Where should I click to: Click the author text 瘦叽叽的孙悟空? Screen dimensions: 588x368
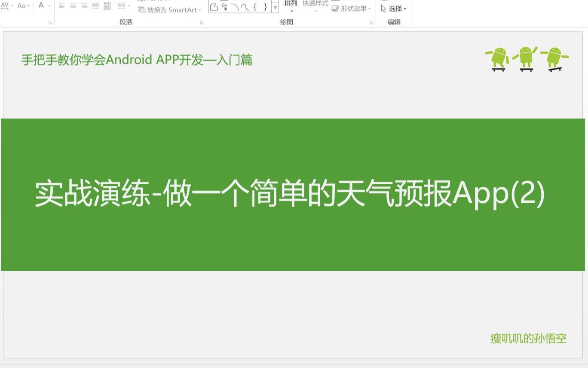coord(529,338)
